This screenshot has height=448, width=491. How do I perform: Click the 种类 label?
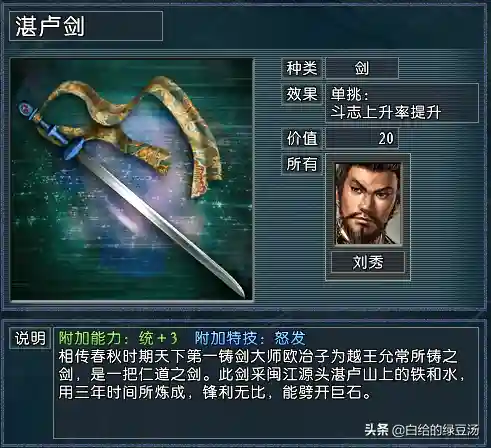click(302, 68)
